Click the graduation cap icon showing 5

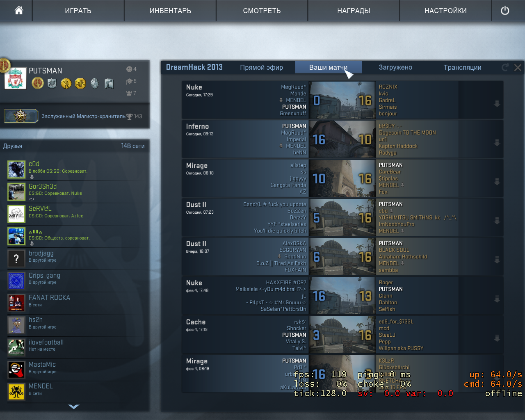(x=129, y=81)
